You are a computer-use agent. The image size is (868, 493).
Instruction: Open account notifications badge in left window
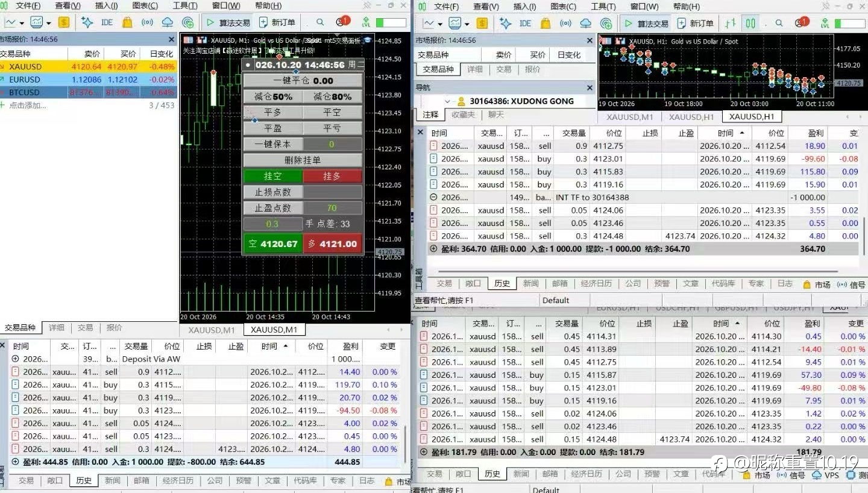[342, 22]
